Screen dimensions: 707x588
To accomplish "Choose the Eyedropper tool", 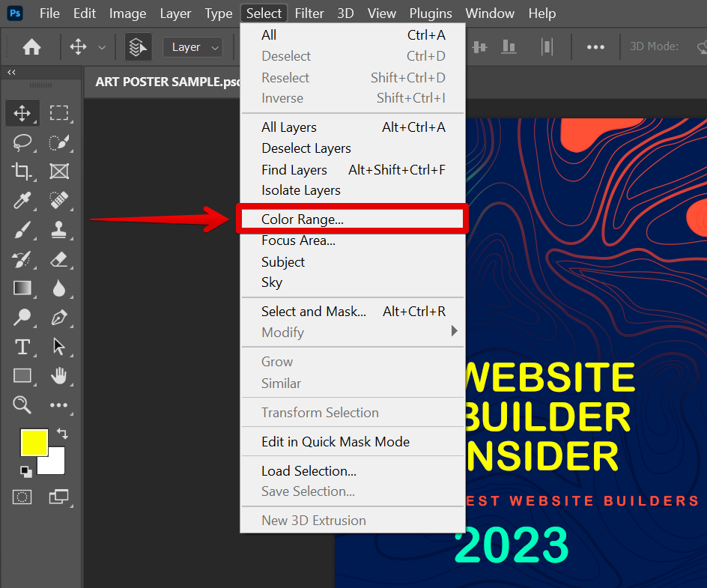I will [x=22, y=201].
